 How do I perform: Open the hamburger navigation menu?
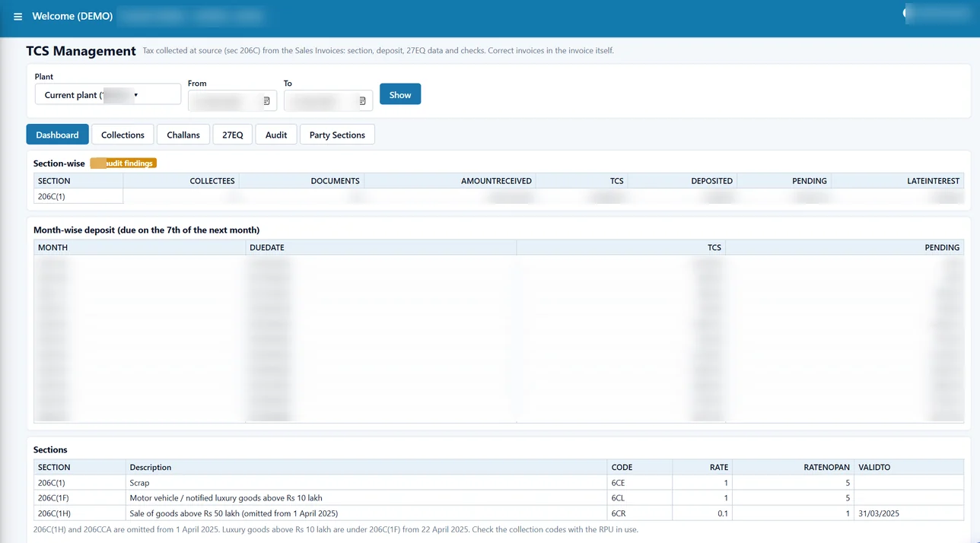click(17, 16)
